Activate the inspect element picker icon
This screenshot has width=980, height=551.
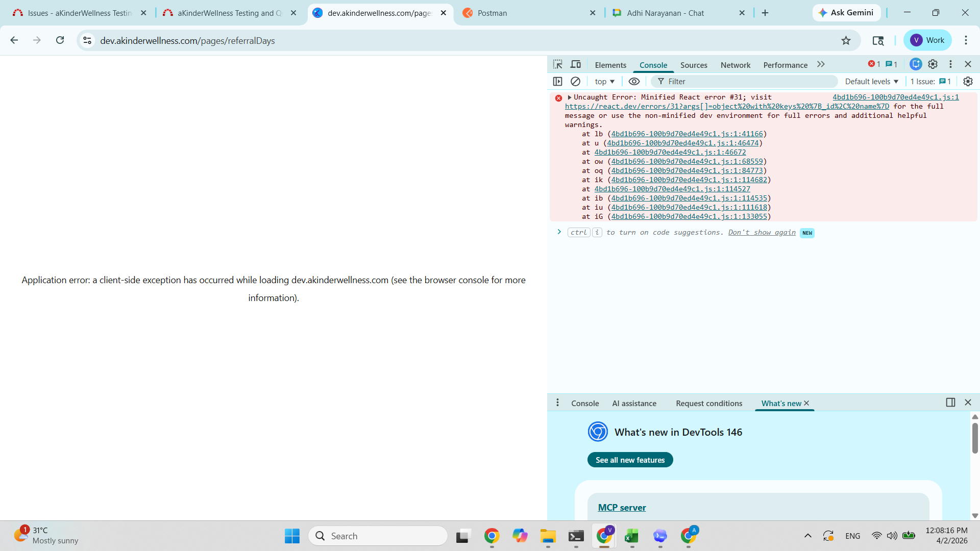click(x=557, y=64)
